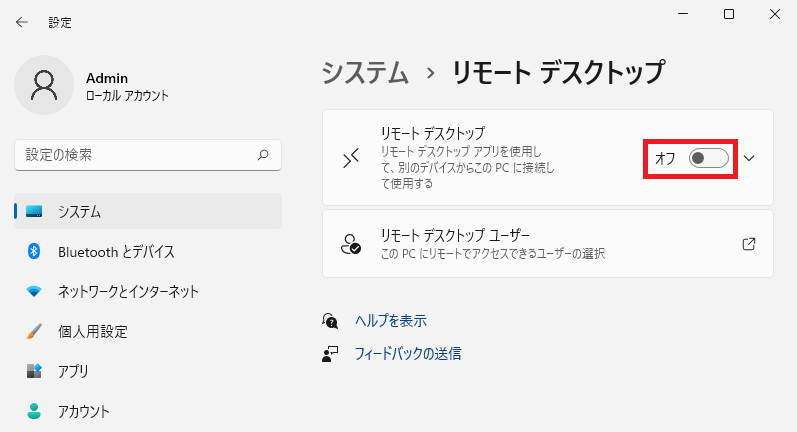Screen dimensions: 797x432
Task: Click the ヘルプを表示 link
Action: click(x=391, y=321)
